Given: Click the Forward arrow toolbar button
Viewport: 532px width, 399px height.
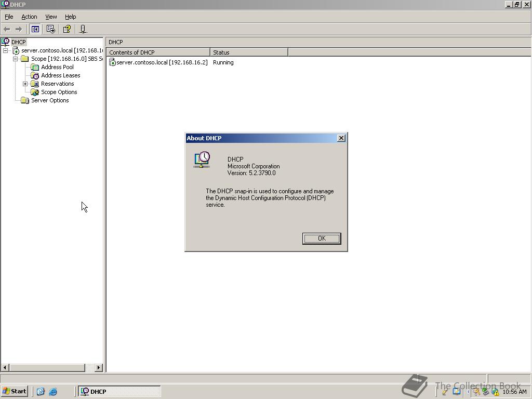Looking at the screenshot, I should click(x=19, y=29).
